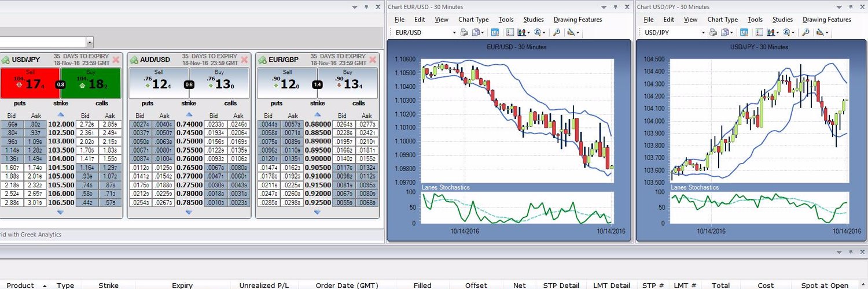
Task: Click blue window snapshot icon in EUR/USD chart
Action: click(495, 32)
